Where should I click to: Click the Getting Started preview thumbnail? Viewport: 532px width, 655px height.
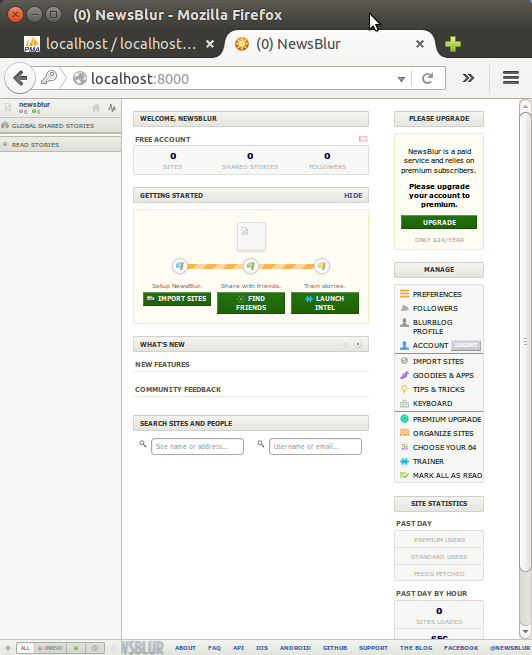[251, 236]
